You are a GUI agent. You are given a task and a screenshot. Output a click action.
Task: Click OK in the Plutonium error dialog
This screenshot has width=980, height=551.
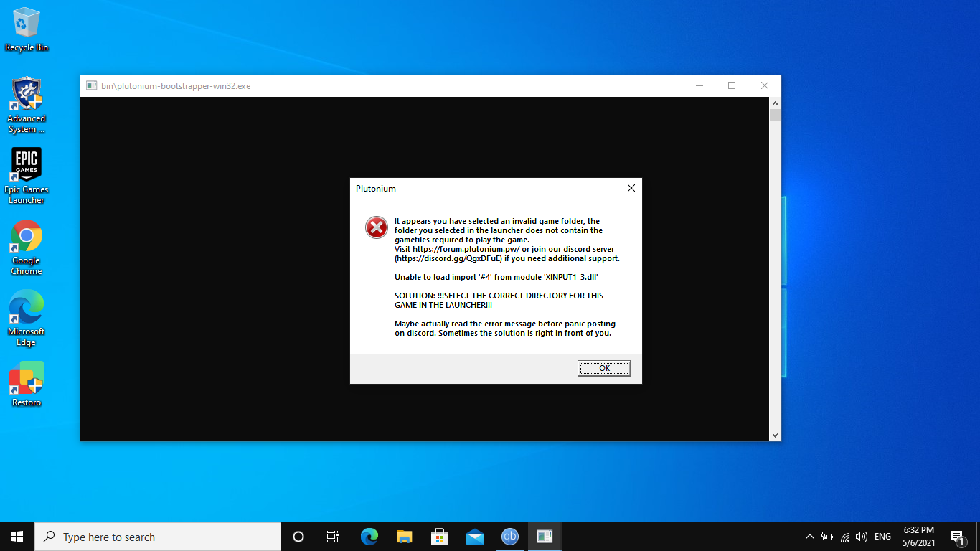(604, 368)
